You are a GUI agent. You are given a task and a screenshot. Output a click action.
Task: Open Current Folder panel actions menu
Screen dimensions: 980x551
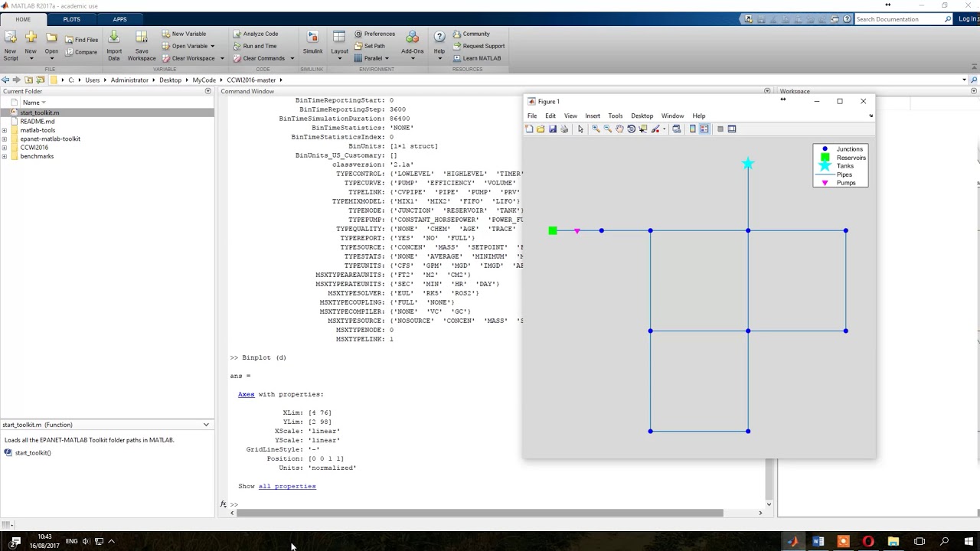click(207, 91)
